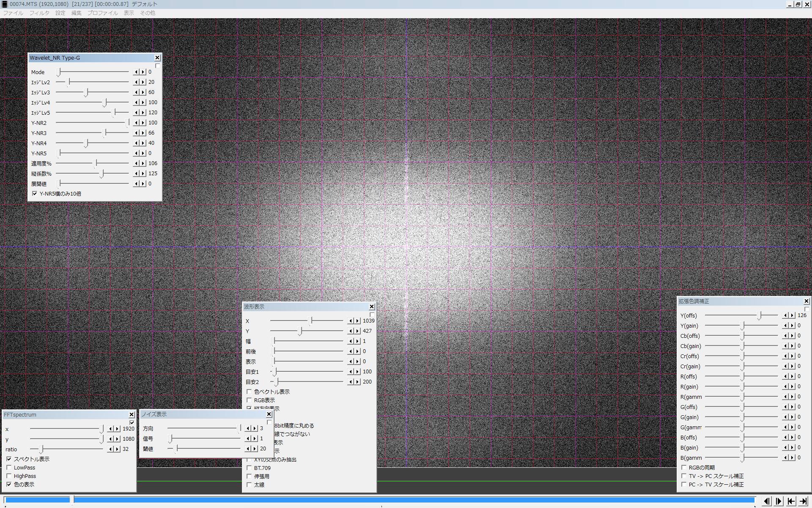Step back one frame
The image size is (812, 508).
click(766, 501)
